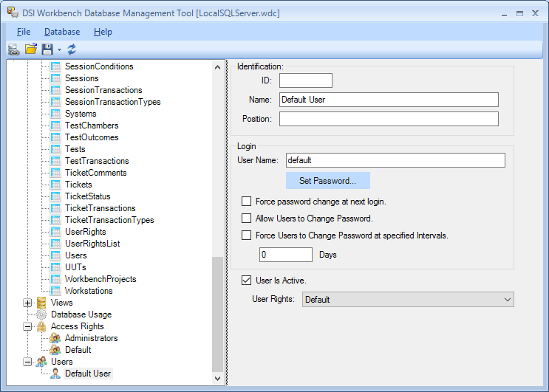Select TicketComments table

point(95,173)
